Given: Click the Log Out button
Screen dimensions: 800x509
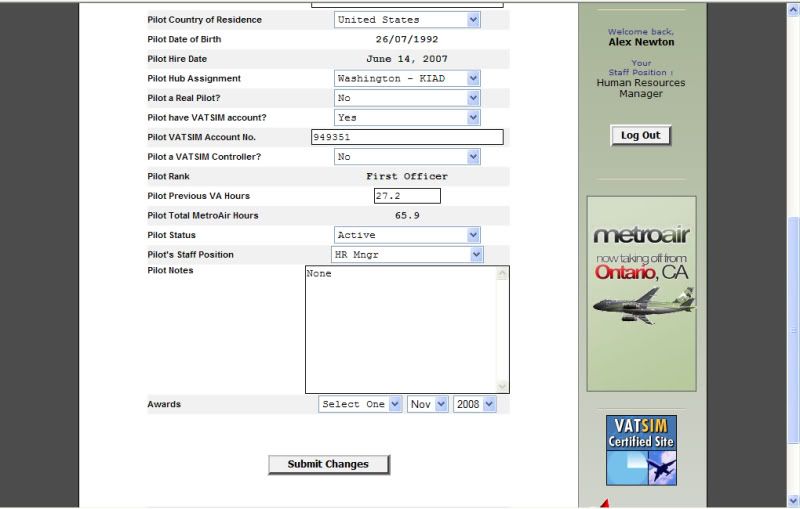Looking at the screenshot, I should pyautogui.click(x=640, y=136).
